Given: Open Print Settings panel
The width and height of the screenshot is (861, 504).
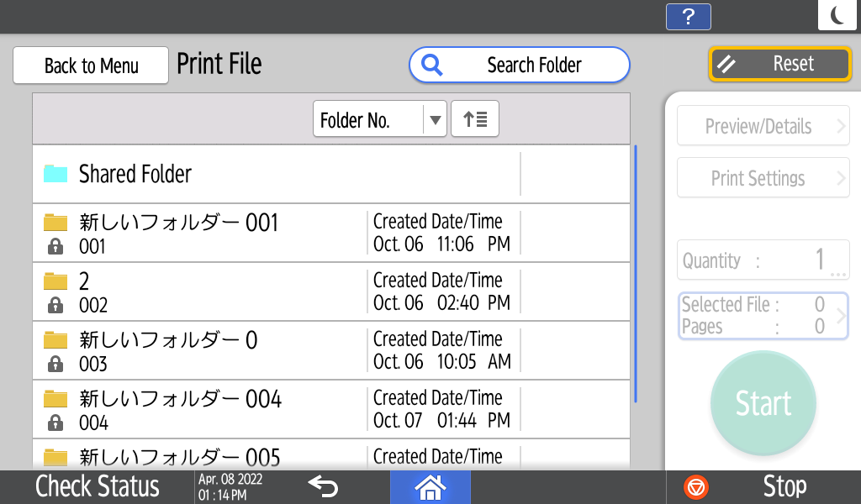Looking at the screenshot, I should point(763,178).
